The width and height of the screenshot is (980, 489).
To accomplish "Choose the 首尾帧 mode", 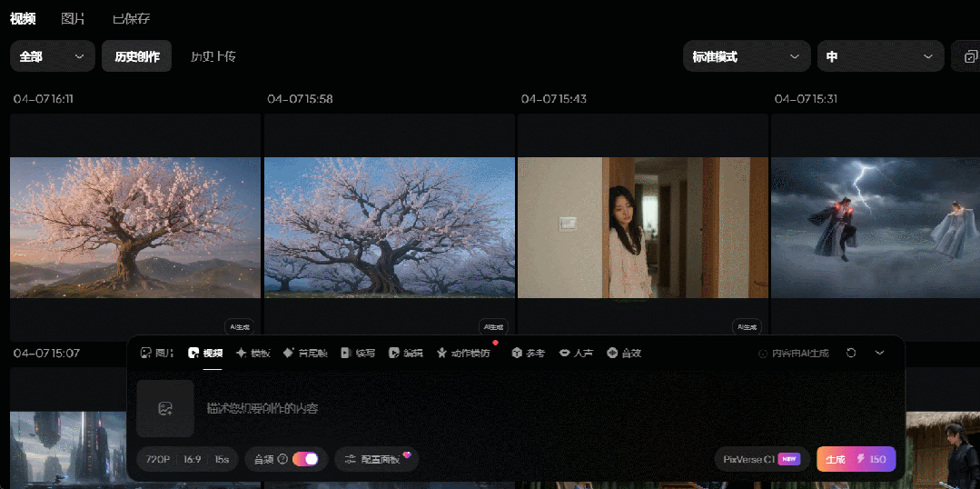I will click(x=305, y=354).
